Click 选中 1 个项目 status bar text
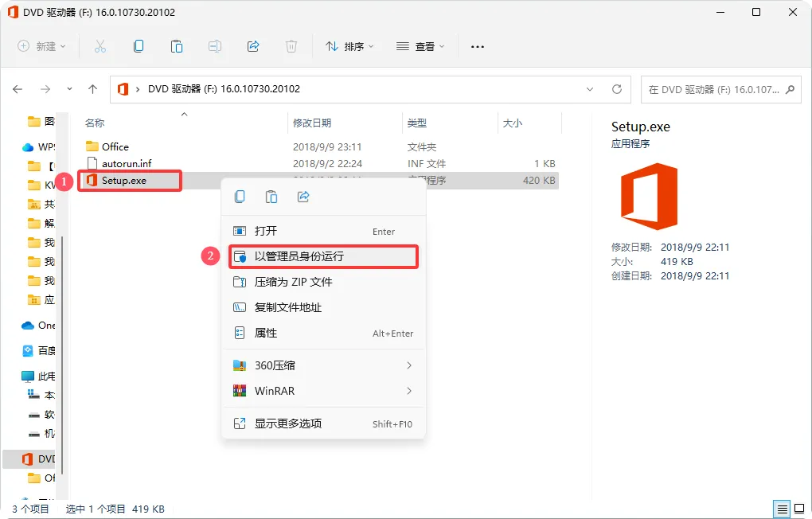Image resolution: width=812 pixels, height=519 pixels. click(96, 509)
